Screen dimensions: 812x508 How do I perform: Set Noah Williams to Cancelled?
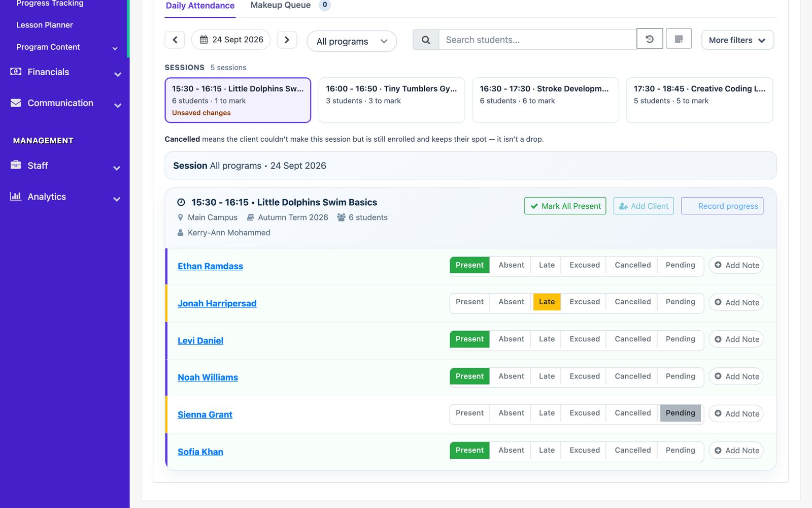pos(632,376)
